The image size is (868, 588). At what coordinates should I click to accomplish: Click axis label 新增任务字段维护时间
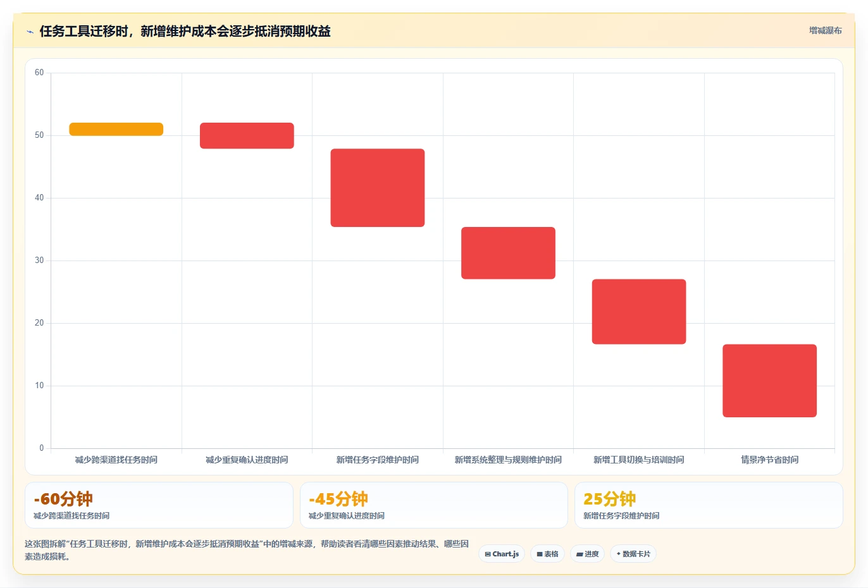(378, 460)
